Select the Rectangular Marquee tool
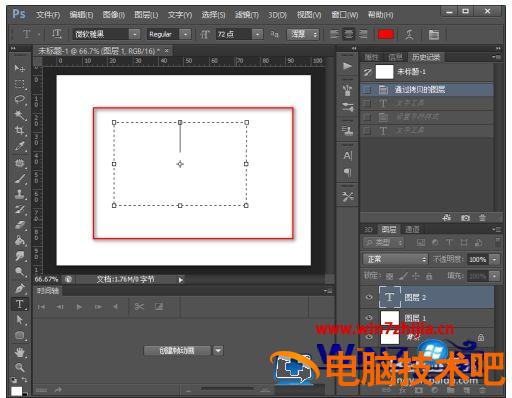Viewport: 512px width, 398px height. 19,84
